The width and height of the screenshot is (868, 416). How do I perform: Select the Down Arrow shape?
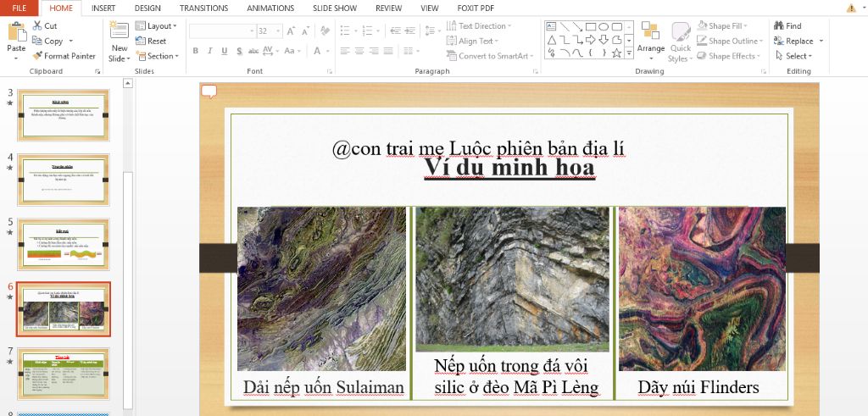point(604,40)
